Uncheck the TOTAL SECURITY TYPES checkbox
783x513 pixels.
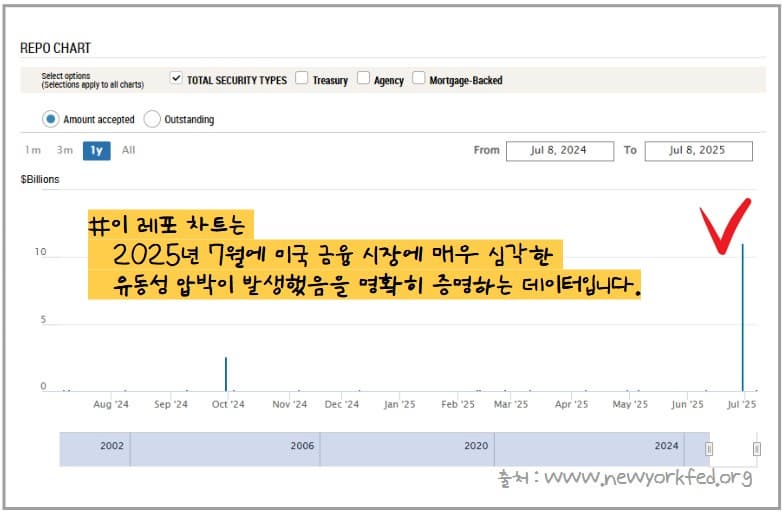pyautogui.click(x=176, y=78)
